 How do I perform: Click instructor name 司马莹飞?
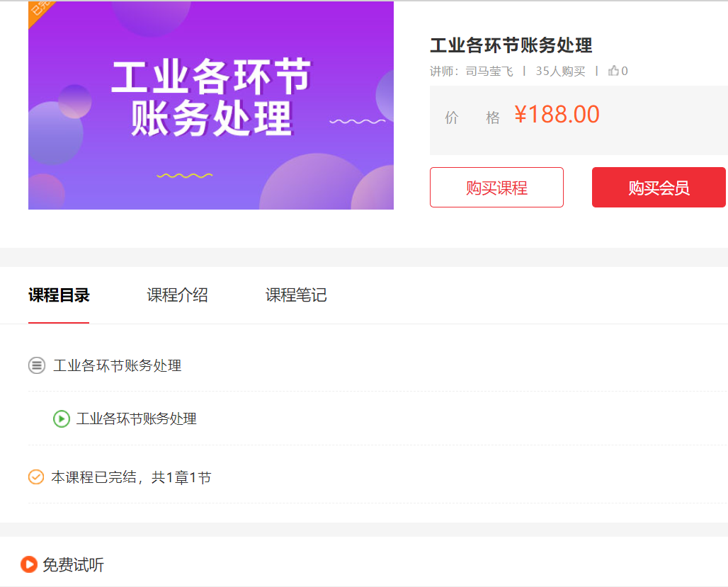[490, 71]
